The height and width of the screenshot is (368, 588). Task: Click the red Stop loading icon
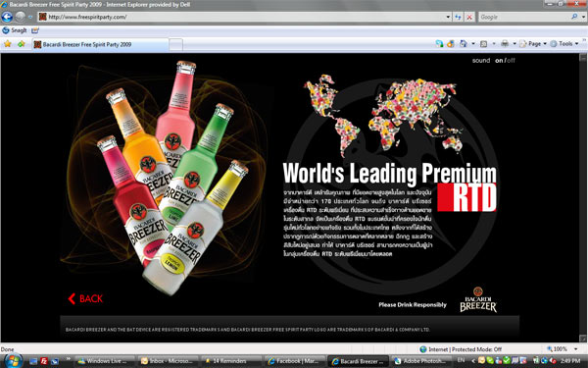coord(469,17)
